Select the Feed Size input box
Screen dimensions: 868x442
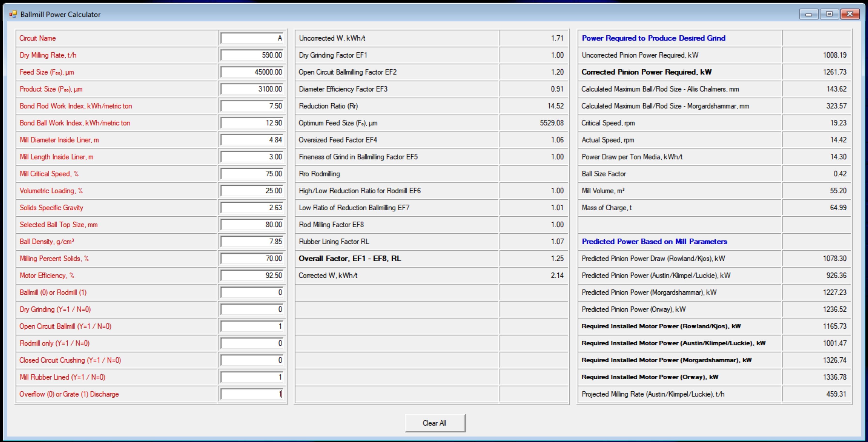pyautogui.click(x=252, y=72)
